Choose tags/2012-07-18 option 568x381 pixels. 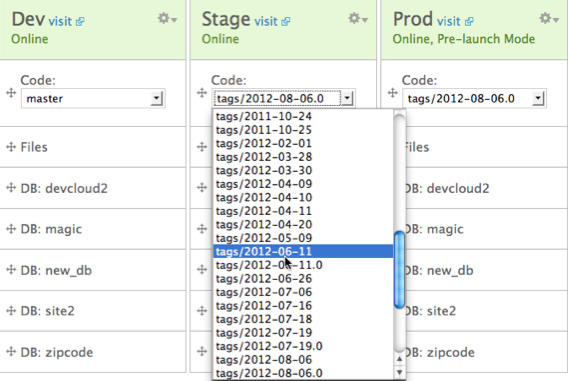pyautogui.click(x=303, y=319)
